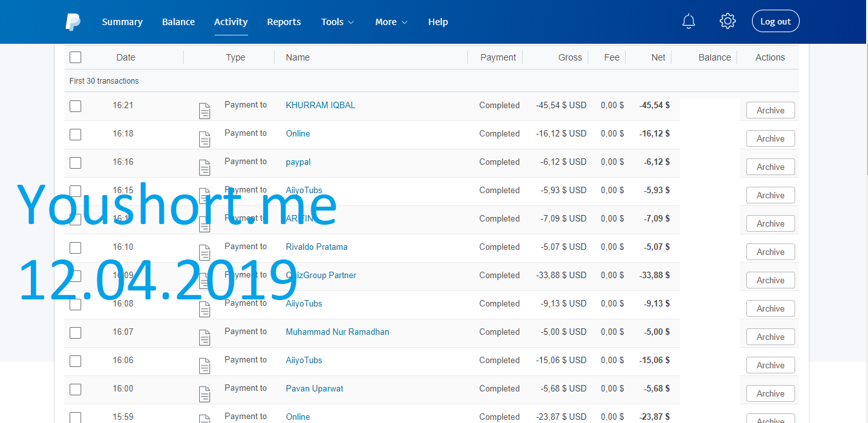
Task: Check the box for 16:07 transaction
Action: (75, 332)
